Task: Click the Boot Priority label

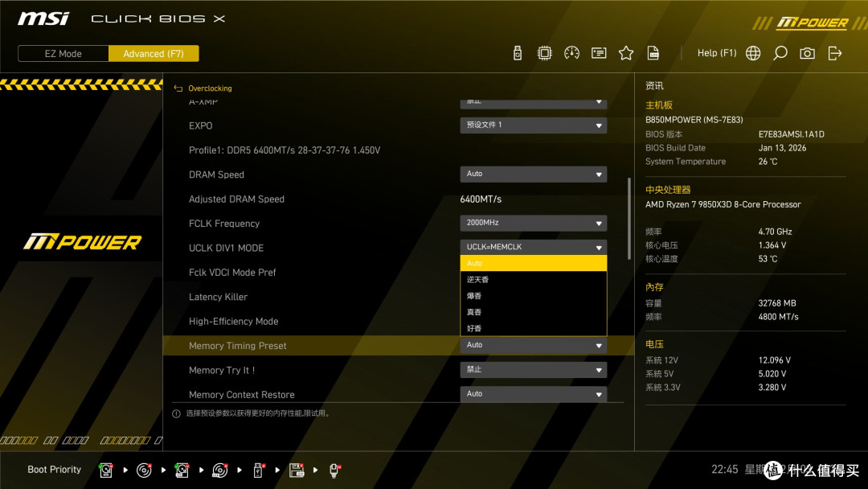Action: [55, 470]
